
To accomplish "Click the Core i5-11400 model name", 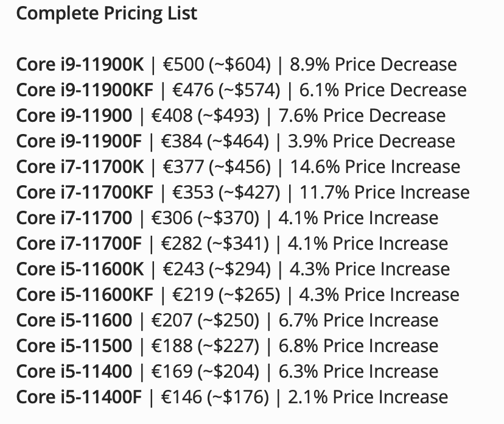I will tap(74, 371).
